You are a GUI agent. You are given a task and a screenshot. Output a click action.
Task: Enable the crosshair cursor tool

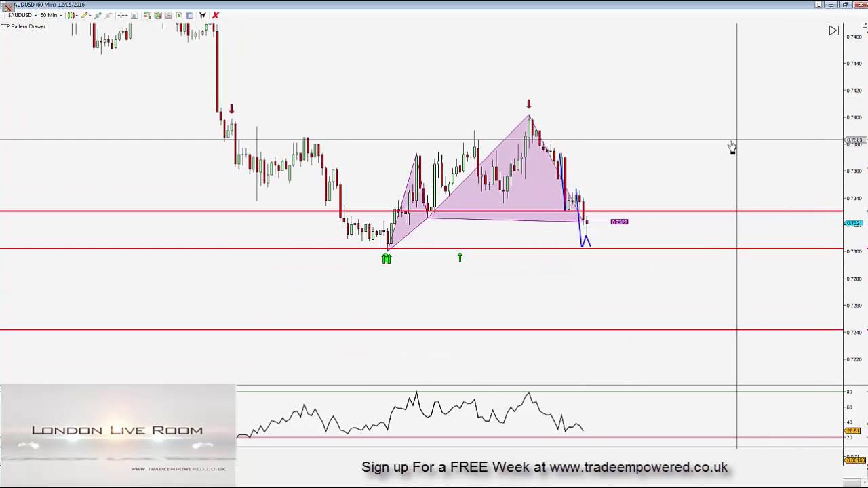point(122,15)
